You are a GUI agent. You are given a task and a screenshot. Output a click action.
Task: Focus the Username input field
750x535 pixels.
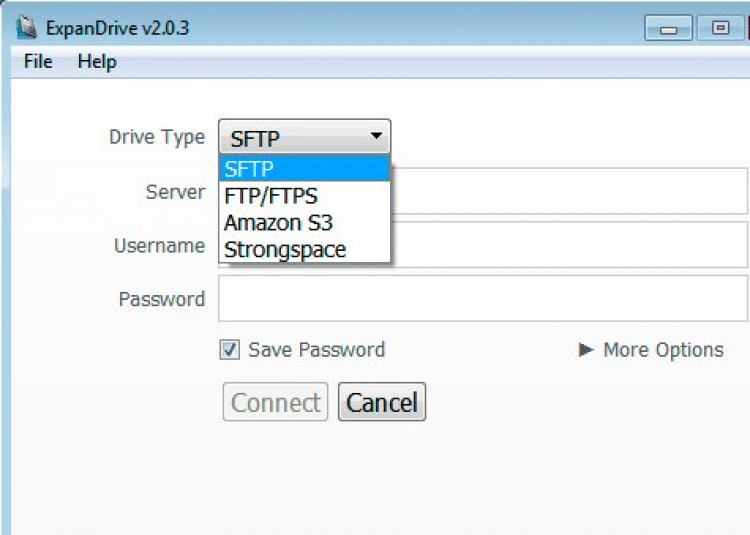[570, 245]
